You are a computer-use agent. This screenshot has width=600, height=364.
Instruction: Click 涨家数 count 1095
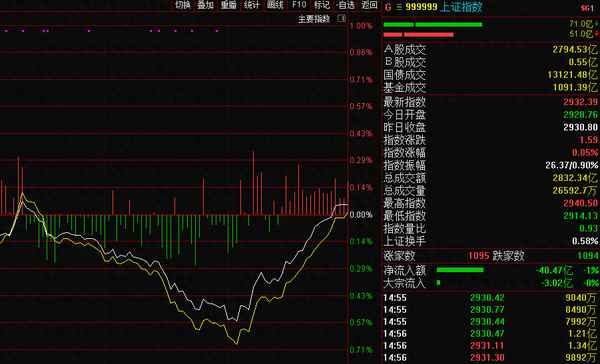pyautogui.click(x=479, y=255)
